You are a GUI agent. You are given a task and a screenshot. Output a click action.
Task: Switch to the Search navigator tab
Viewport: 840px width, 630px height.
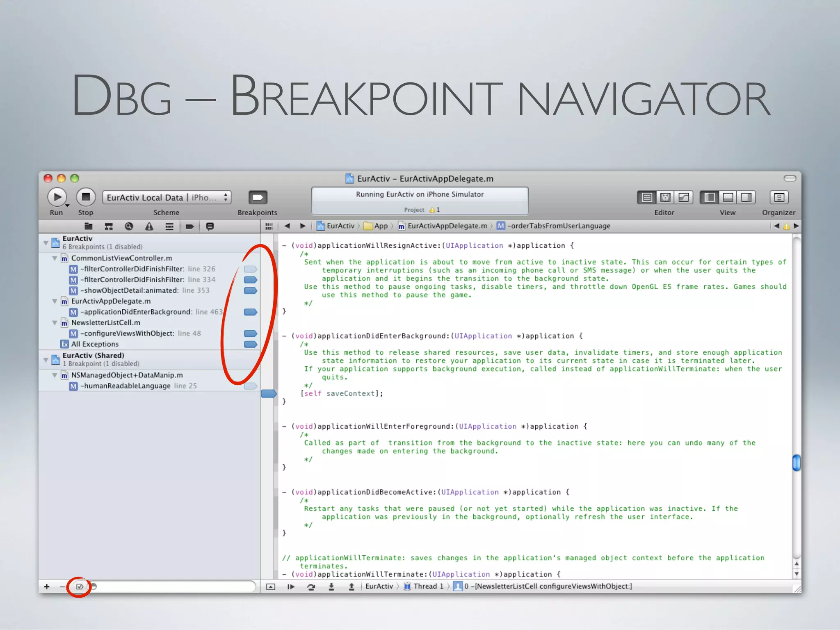(129, 226)
